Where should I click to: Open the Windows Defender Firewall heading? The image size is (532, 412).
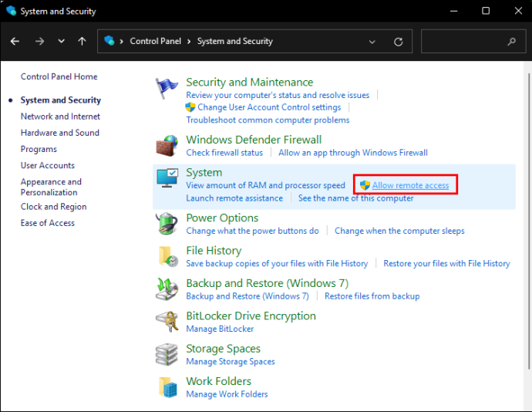[254, 140]
